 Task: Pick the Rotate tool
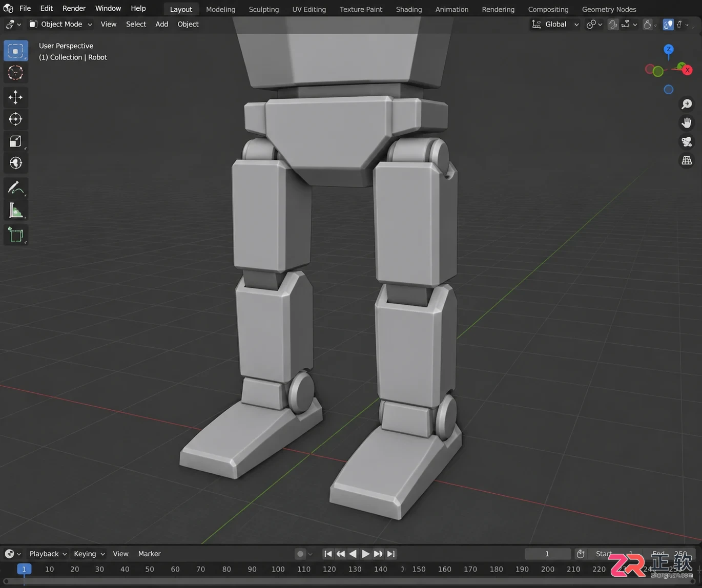(15, 119)
